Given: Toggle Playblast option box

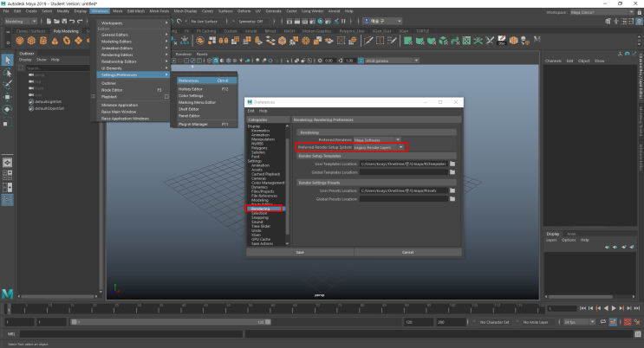Looking at the screenshot, I should [166, 97].
